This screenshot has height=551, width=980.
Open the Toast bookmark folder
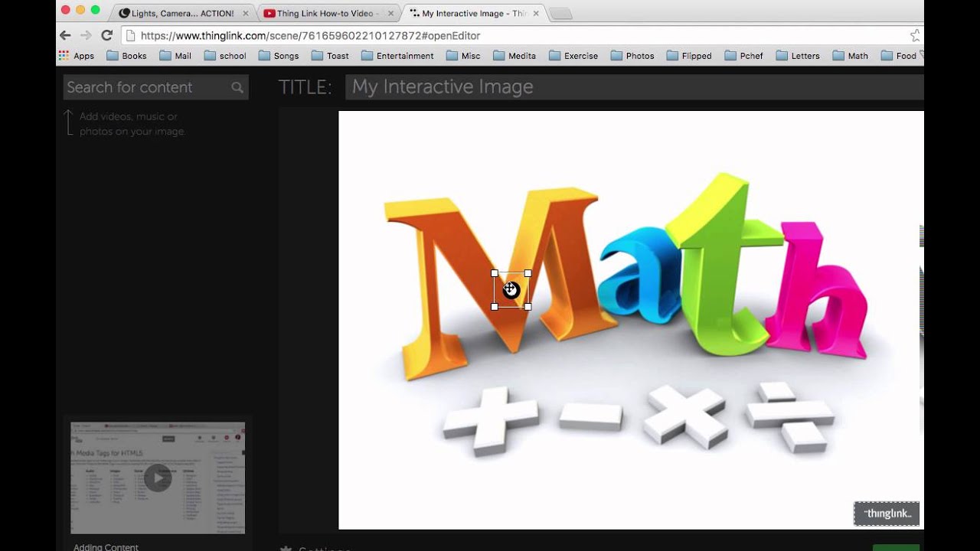click(x=330, y=56)
